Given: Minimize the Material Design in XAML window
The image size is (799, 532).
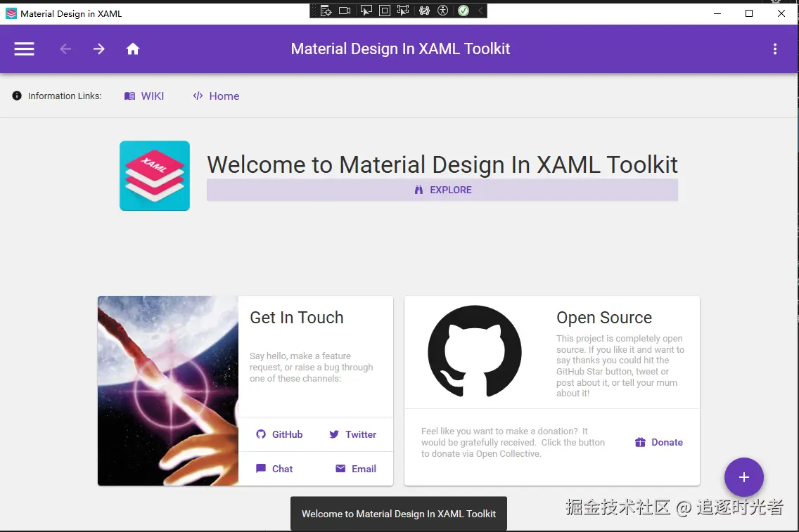Looking at the screenshot, I should 717,13.
